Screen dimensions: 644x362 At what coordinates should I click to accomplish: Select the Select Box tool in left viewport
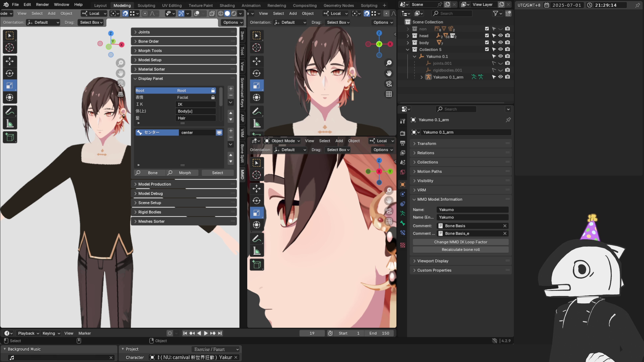click(x=10, y=36)
